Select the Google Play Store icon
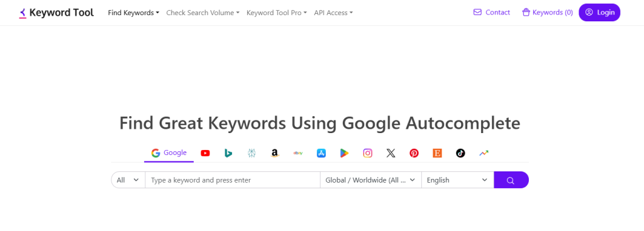The height and width of the screenshot is (231, 644). click(x=344, y=153)
